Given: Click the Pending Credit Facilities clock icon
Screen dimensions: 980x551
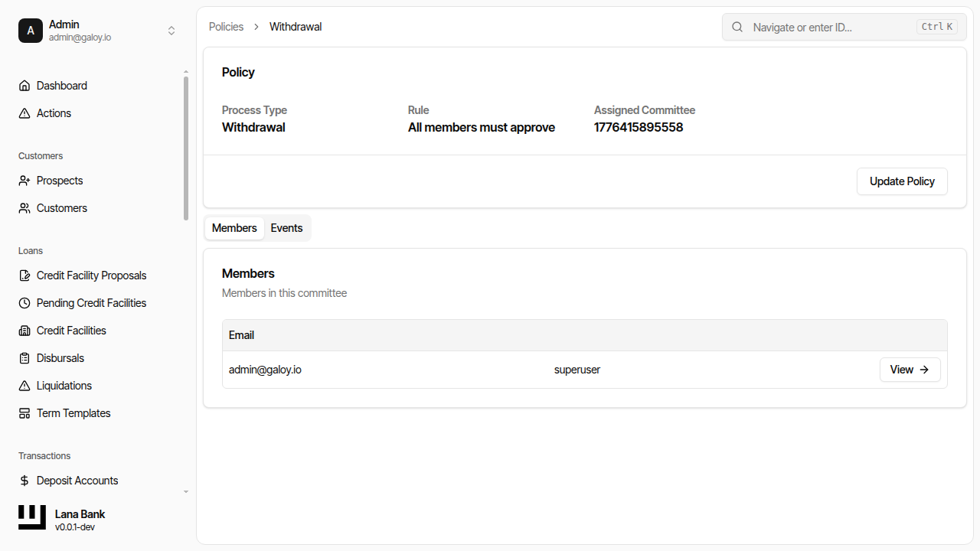Looking at the screenshot, I should (x=24, y=303).
